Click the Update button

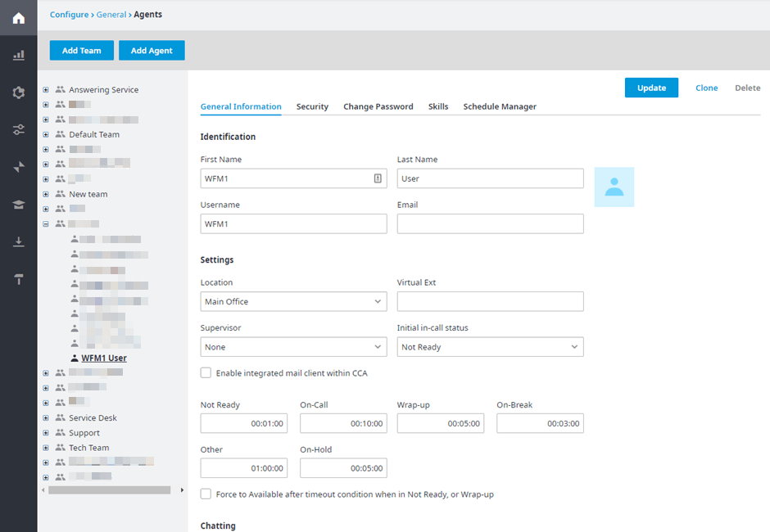point(651,87)
